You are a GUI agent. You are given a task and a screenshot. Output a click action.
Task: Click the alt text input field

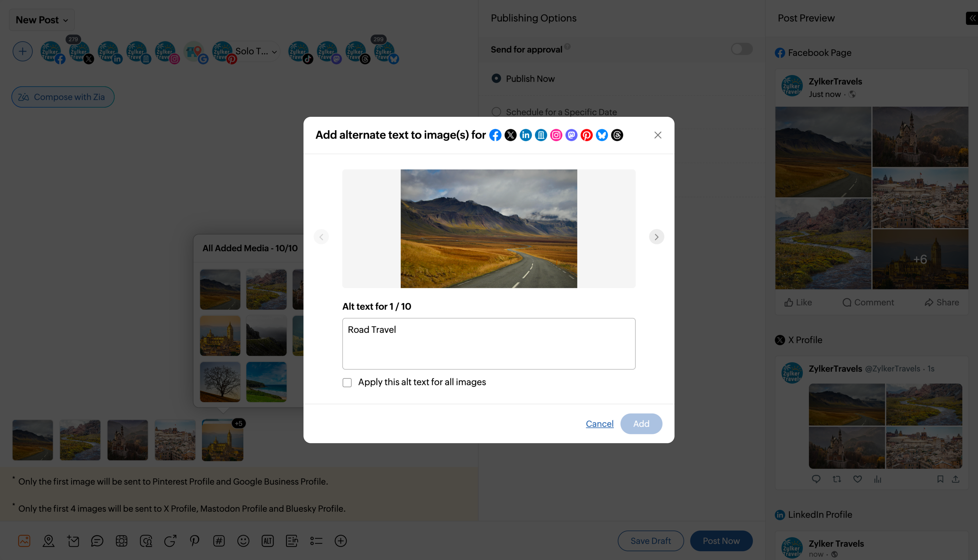coord(489,344)
